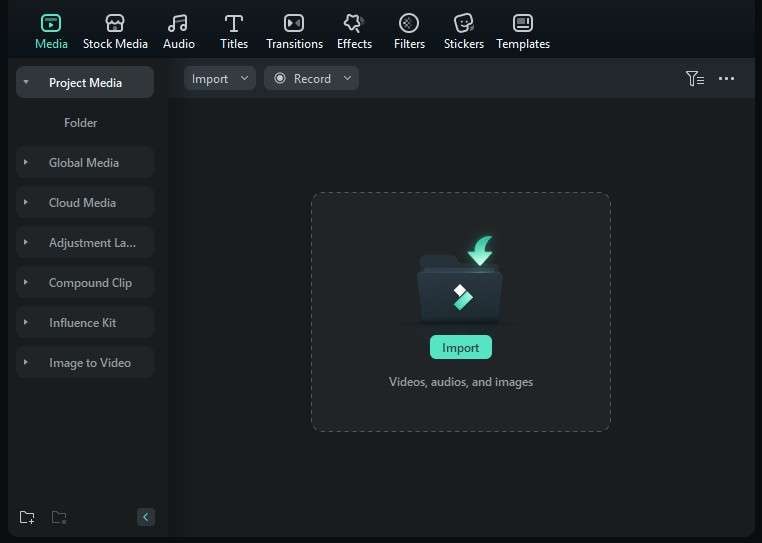Expand the Cloud Media arrow
762x543 pixels.
click(x=26, y=202)
